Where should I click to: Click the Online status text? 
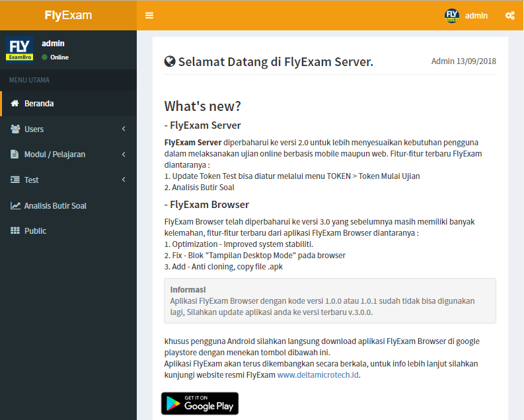tap(59, 57)
